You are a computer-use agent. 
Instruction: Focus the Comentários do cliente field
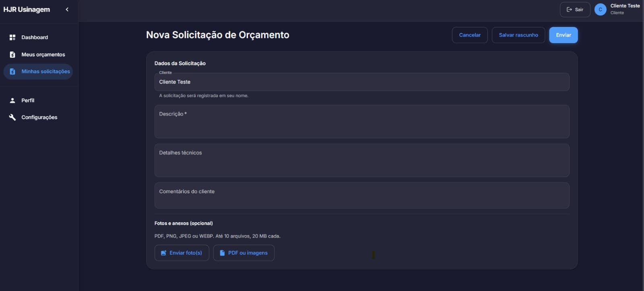[x=362, y=195]
